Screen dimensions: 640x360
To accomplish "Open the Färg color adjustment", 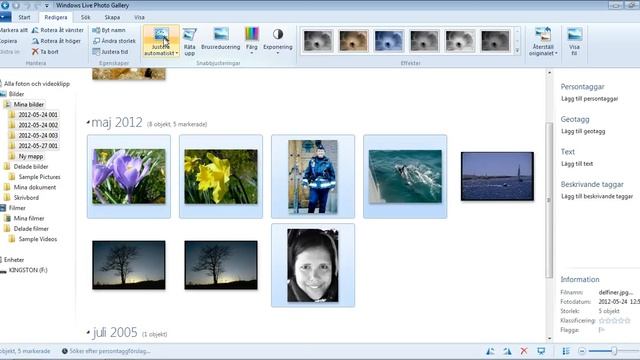I will point(252,40).
